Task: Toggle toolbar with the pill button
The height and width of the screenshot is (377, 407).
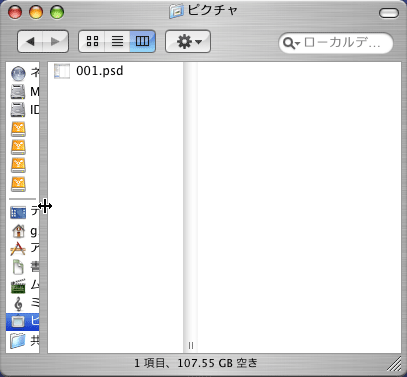Action: point(389,13)
